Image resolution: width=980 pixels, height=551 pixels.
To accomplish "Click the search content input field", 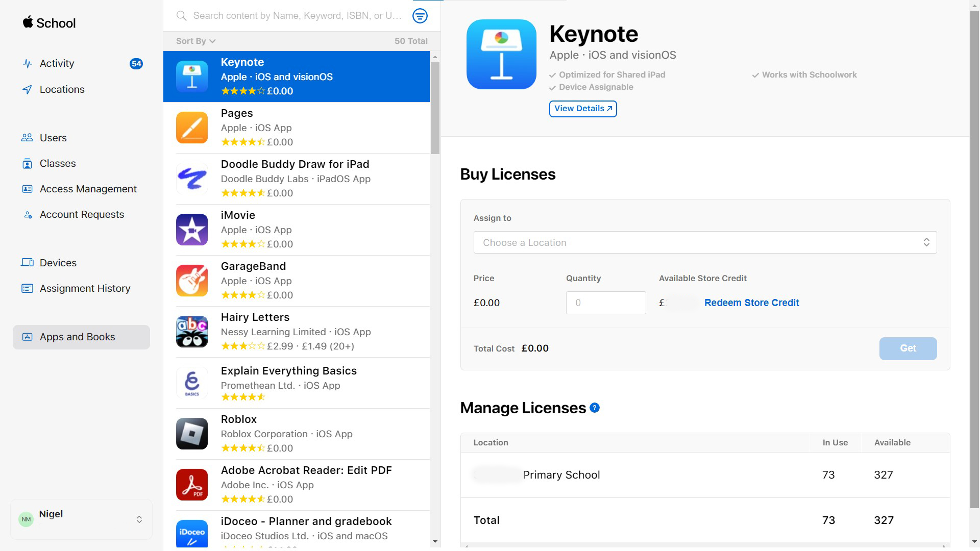I will pyautogui.click(x=296, y=15).
